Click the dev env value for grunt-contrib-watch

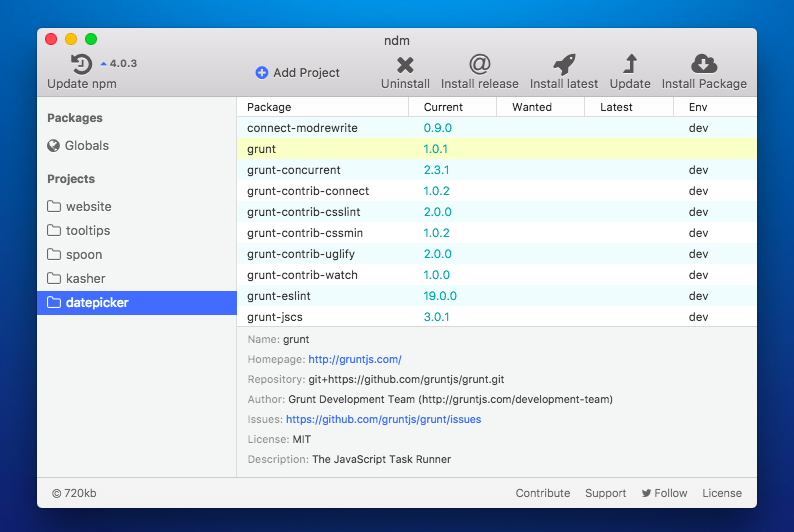click(698, 275)
